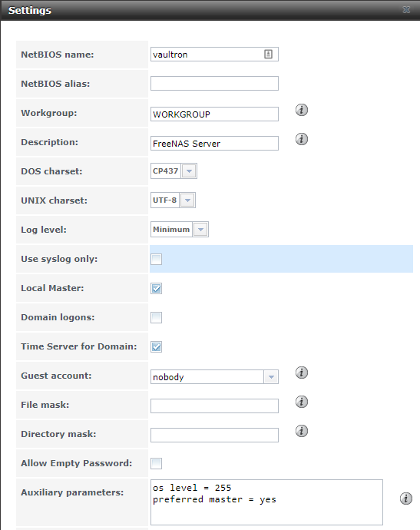The width and height of the screenshot is (420, 530).
Task: Focus the Workgroup text field
Action: (x=214, y=114)
